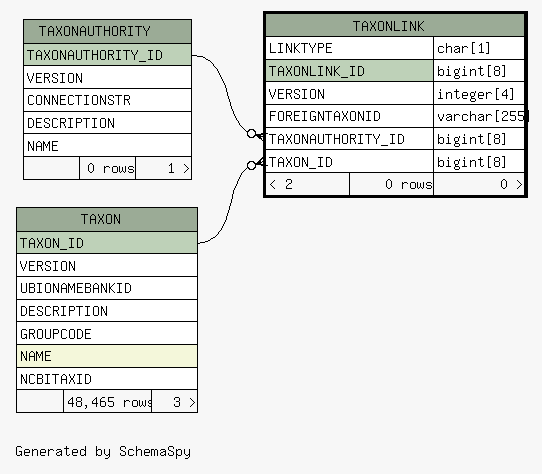Click the 48,465 rows count cell
Image resolution: width=542 pixels, height=474 pixels.
point(108,402)
